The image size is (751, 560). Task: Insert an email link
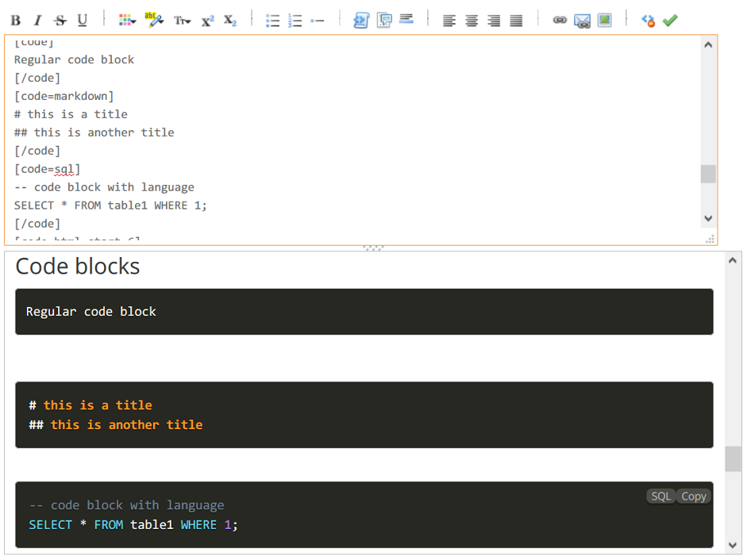582,21
